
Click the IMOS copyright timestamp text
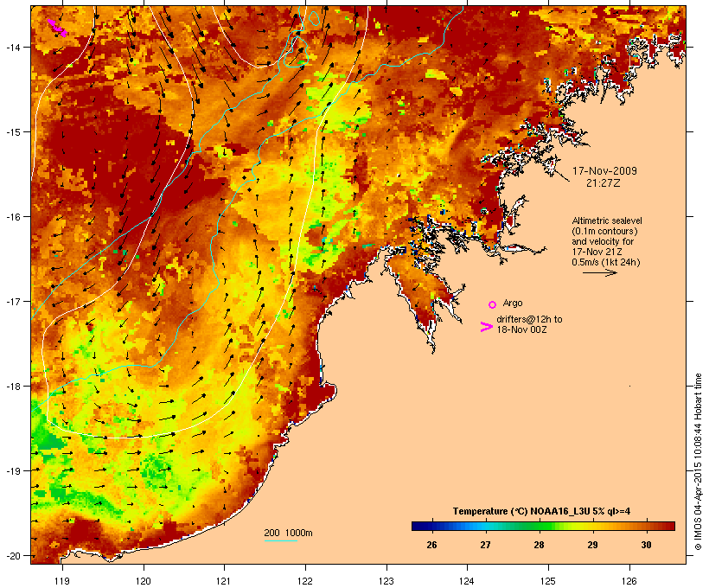tap(698, 462)
